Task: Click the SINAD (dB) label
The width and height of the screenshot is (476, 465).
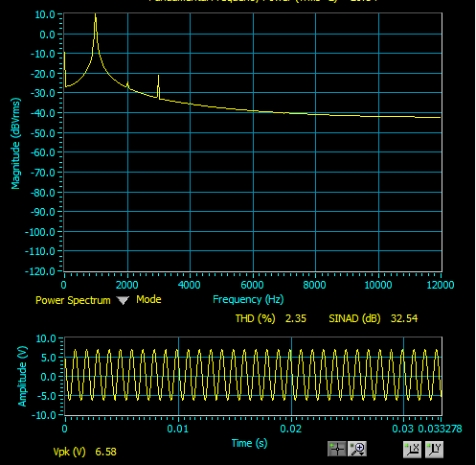Action: pyautogui.click(x=354, y=318)
